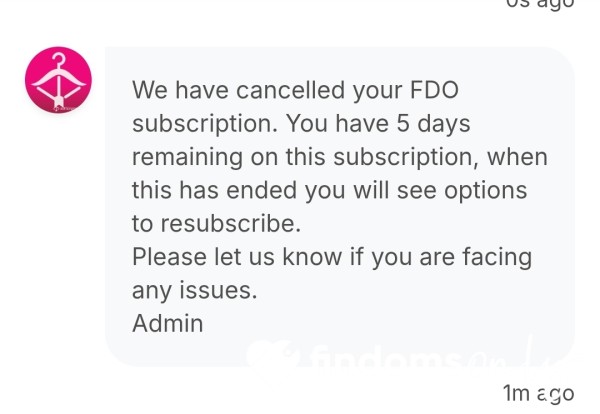This screenshot has width=600, height=414.
Task: Click the word 'facing' in the message
Action: click(497, 258)
